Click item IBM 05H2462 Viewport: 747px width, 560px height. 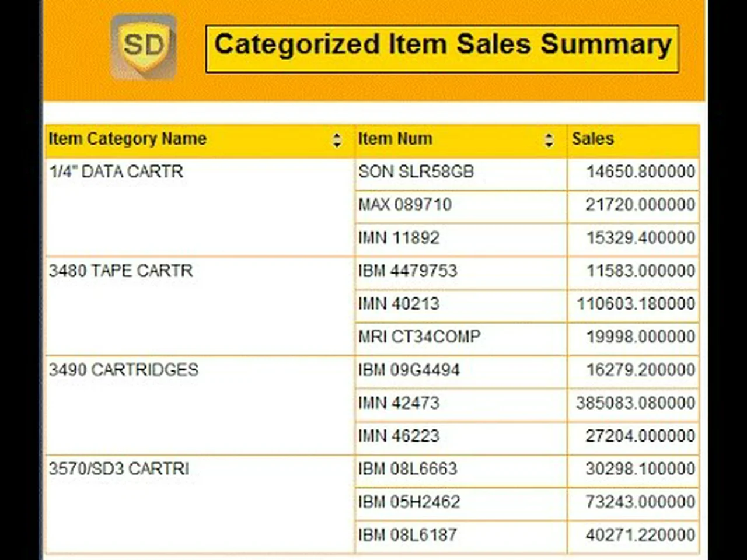(409, 502)
